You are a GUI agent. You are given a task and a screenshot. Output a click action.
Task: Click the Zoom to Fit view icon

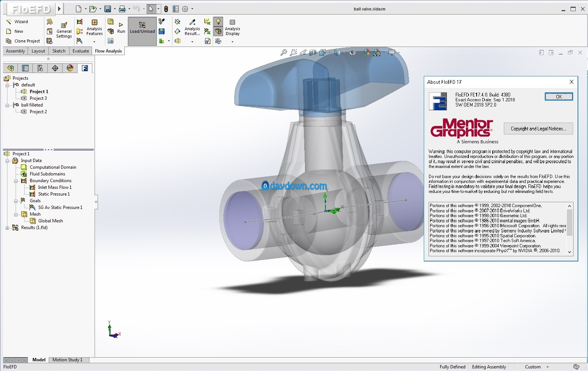tap(284, 53)
